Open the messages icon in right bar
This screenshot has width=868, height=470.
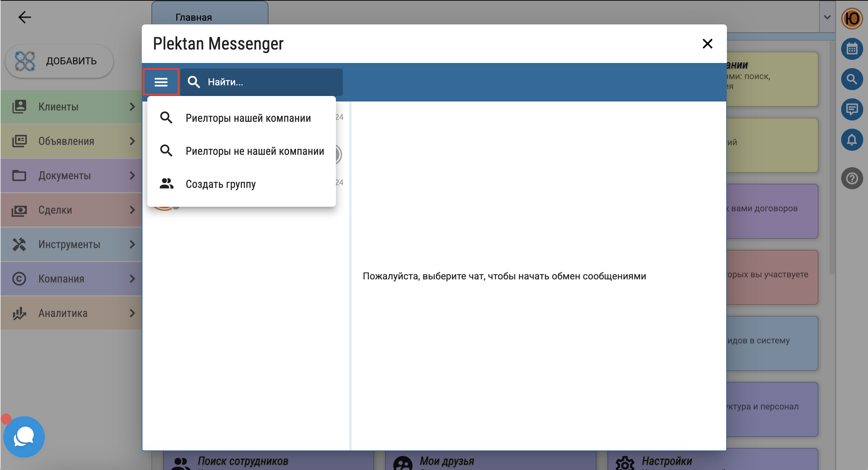pyautogui.click(x=852, y=109)
